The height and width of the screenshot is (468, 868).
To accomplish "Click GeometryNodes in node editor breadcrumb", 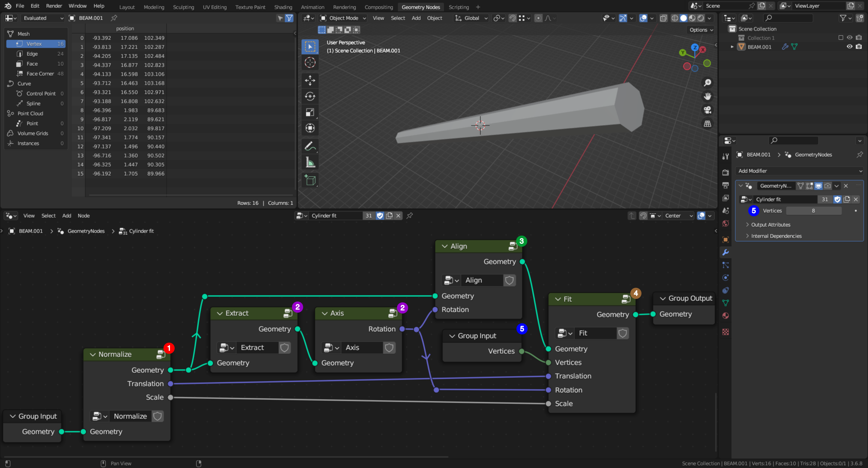I will pyautogui.click(x=86, y=231).
